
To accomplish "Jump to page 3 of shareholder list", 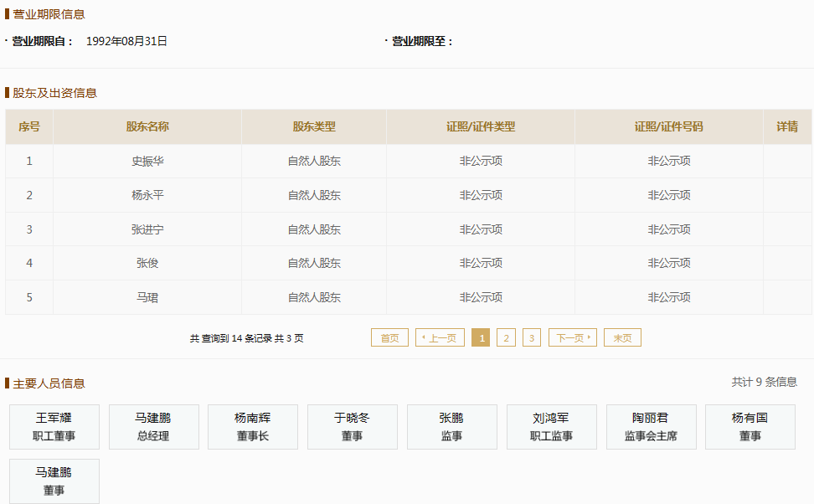I will (x=532, y=338).
